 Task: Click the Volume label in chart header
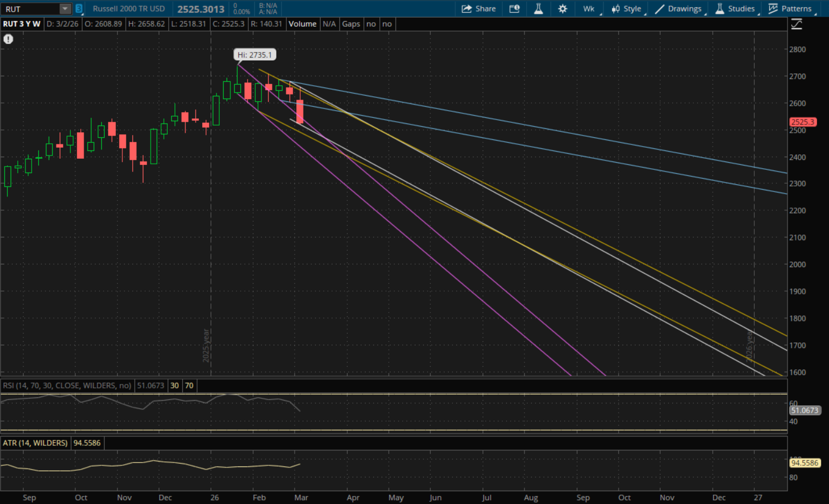[x=302, y=24]
